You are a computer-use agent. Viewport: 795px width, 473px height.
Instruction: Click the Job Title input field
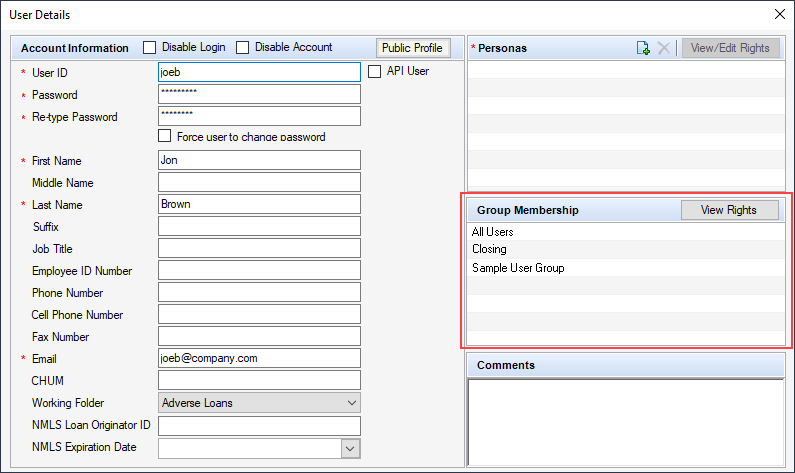tap(259, 248)
